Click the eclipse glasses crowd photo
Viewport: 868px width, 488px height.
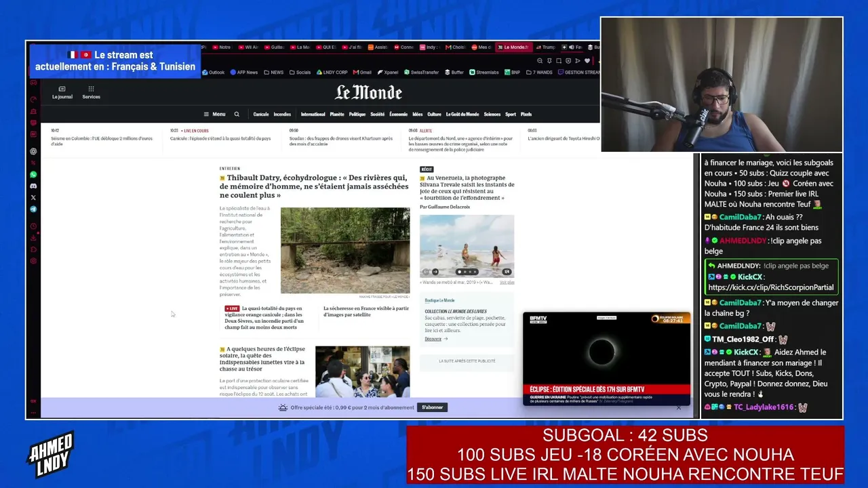363,371
